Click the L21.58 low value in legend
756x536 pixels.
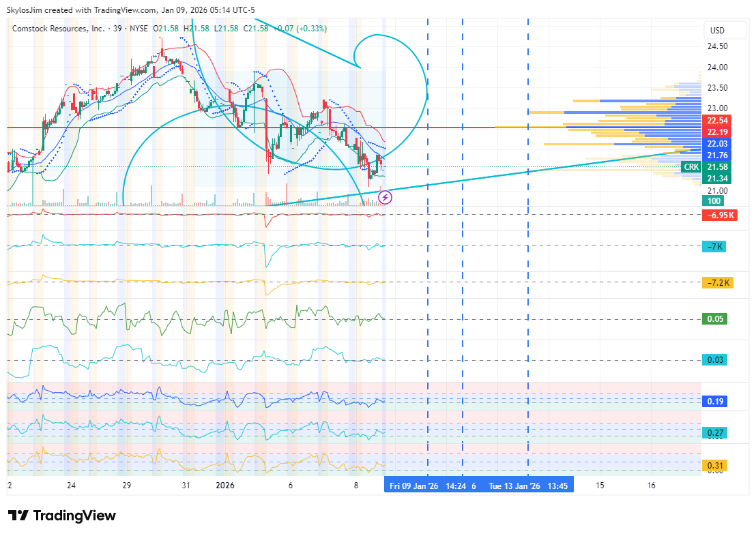click(226, 29)
